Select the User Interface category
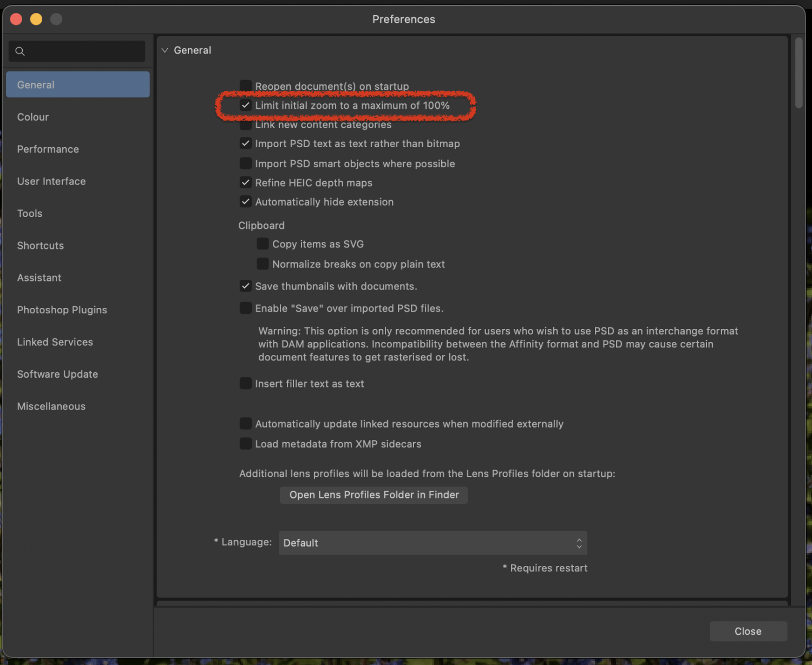 pos(51,181)
